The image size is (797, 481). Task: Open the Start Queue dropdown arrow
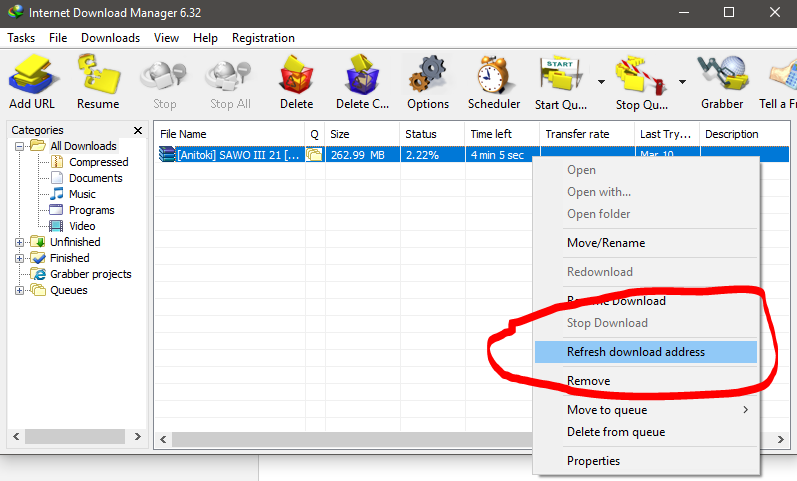(601, 82)
